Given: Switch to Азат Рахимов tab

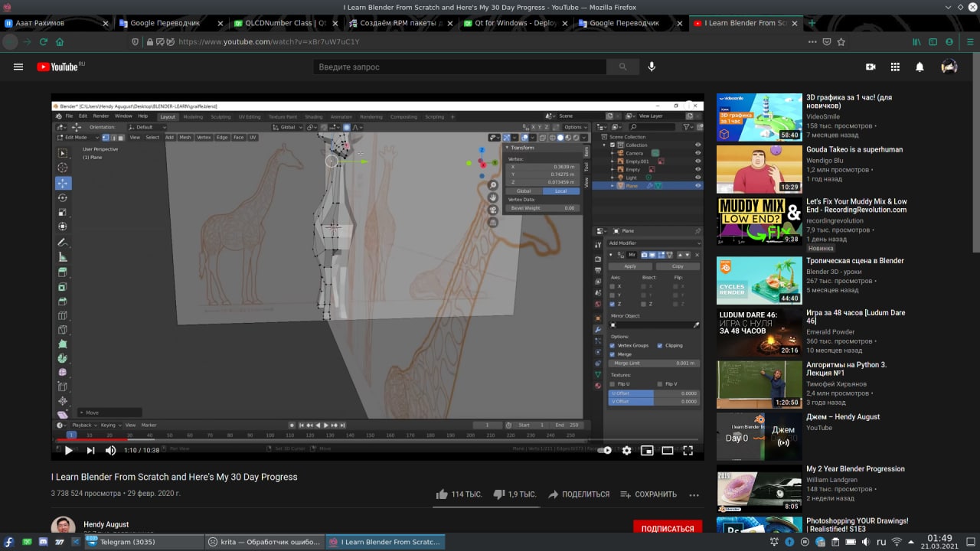Looking at the screenshot, I should click(57, 23).
